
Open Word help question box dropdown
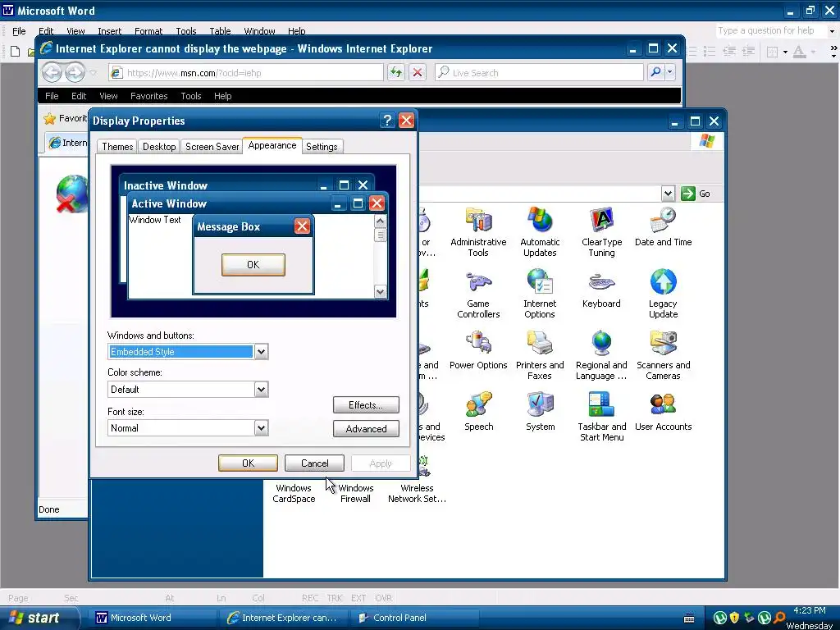click(x=832, y=31)
